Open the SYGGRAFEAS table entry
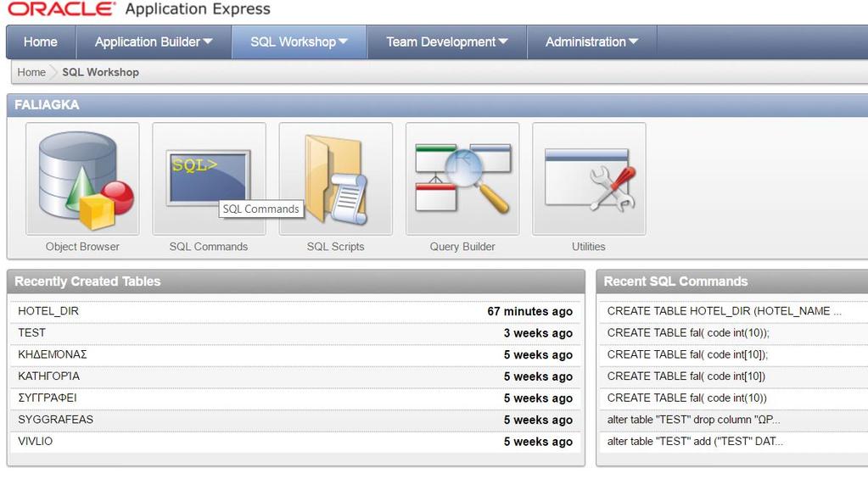Screen dimensions: 868x479 point(55,420)
